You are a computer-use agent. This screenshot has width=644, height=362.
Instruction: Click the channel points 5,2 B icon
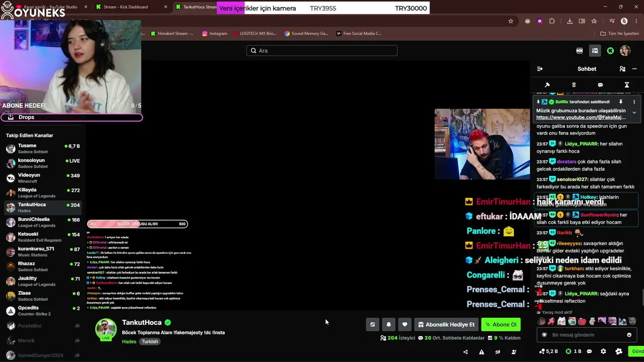pos(548,351)
